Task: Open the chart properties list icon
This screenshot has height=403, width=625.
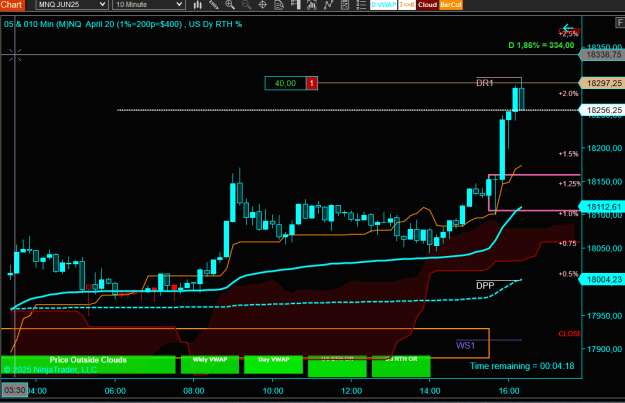Action: pyautogui.click(x=361, y=5)
